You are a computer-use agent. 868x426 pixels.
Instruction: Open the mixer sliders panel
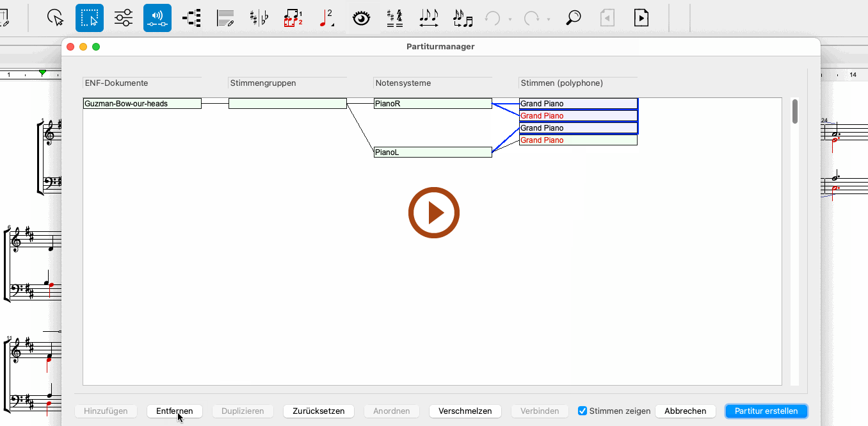click(124, 18)
